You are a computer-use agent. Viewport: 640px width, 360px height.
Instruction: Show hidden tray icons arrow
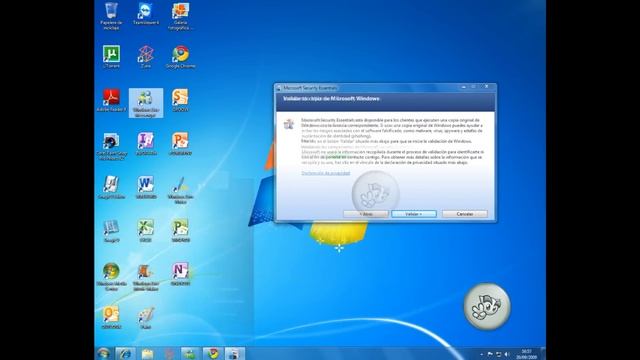(x=482, y=354)
